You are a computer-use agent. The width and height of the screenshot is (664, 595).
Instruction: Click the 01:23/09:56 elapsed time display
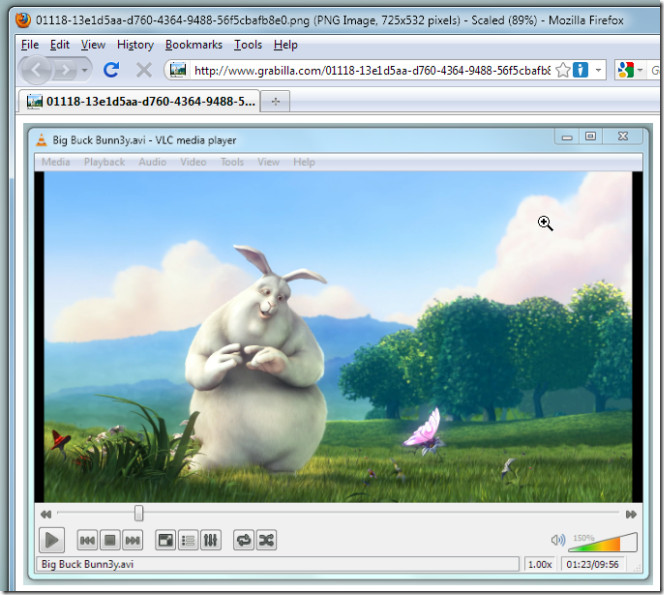(x=592, y=564)
